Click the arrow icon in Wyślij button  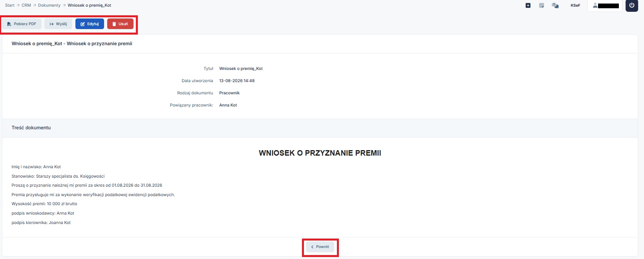(x=51, y=24)
